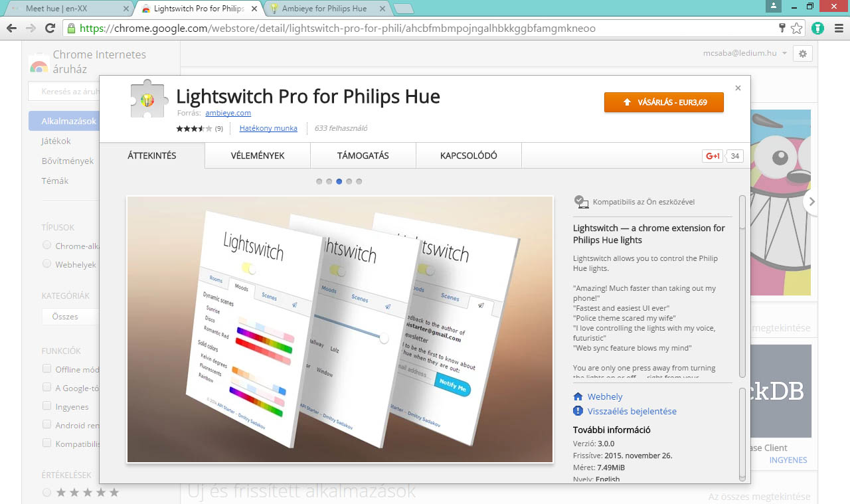Click the 'Verzió: 3.0.0' text
850x504 pixels.
point(594,444)
